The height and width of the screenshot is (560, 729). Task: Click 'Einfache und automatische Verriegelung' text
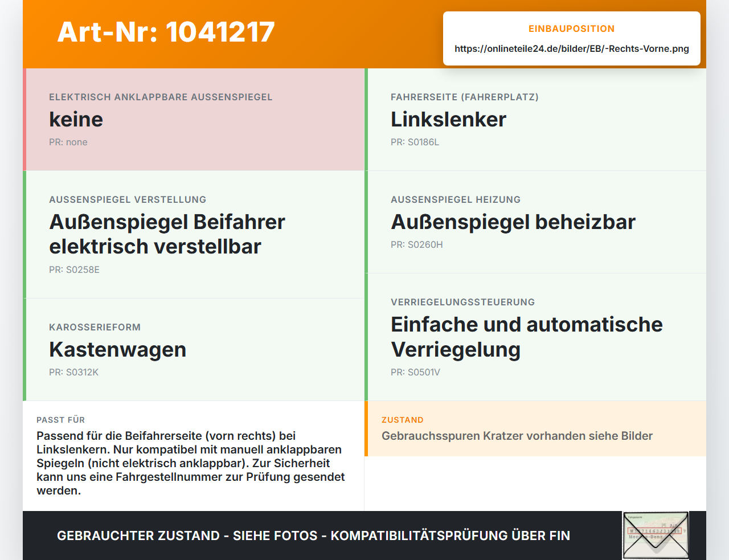(x=527, y=337)
